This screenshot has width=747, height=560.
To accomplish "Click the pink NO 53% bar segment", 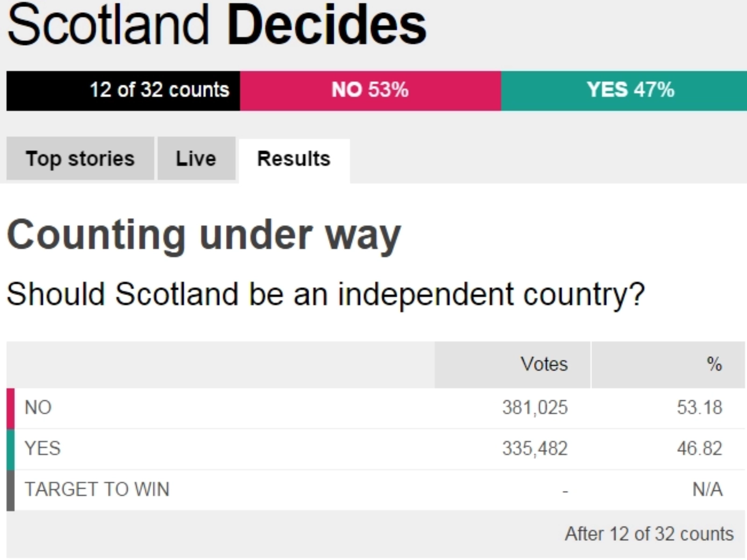I will pyautogui.click(x=370, y=91).
